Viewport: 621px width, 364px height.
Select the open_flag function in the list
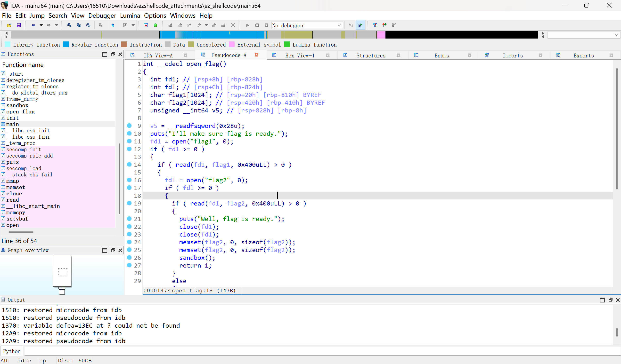20,111
